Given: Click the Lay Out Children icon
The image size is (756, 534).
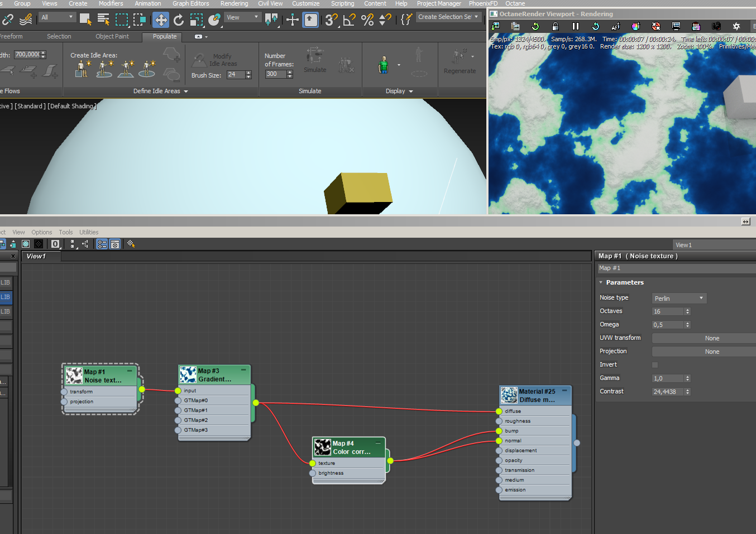Looking at the screenshot, I should point(85,244).
